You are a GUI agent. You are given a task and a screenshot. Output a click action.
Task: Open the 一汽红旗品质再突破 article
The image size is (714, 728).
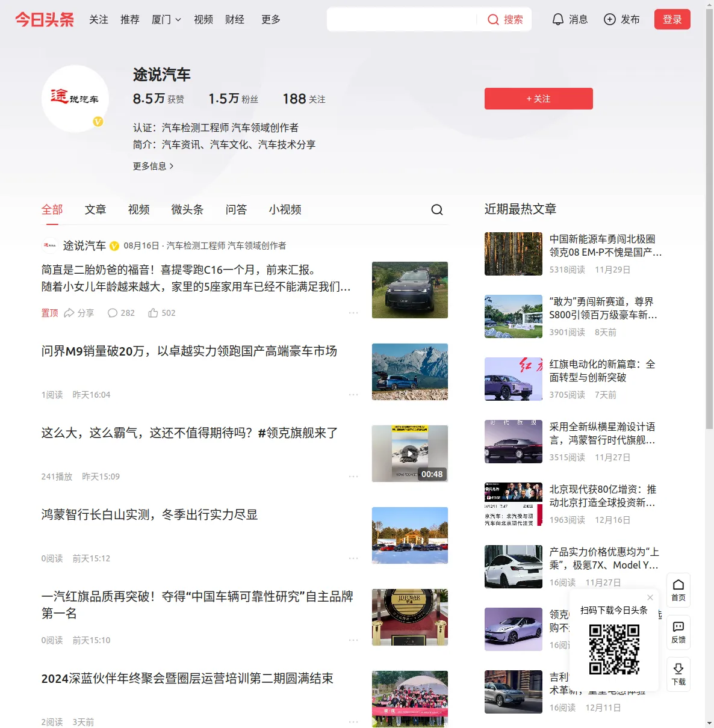tap(197, 605)
